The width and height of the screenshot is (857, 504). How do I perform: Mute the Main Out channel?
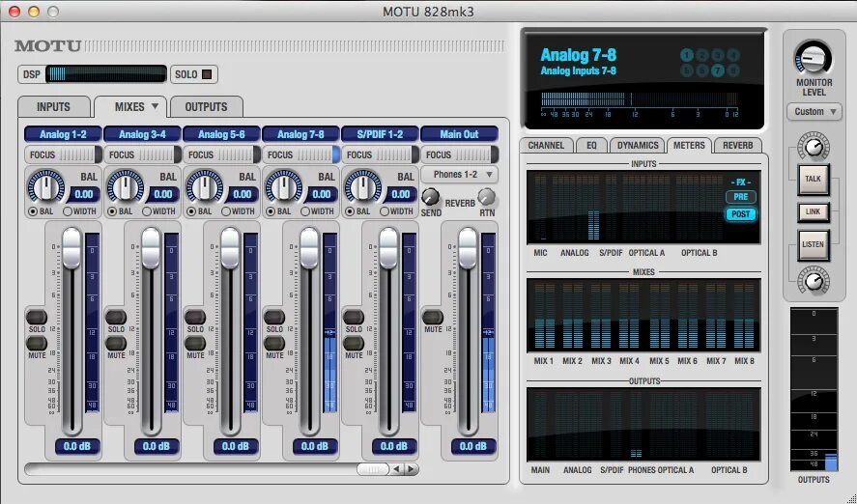coord(433,317)
